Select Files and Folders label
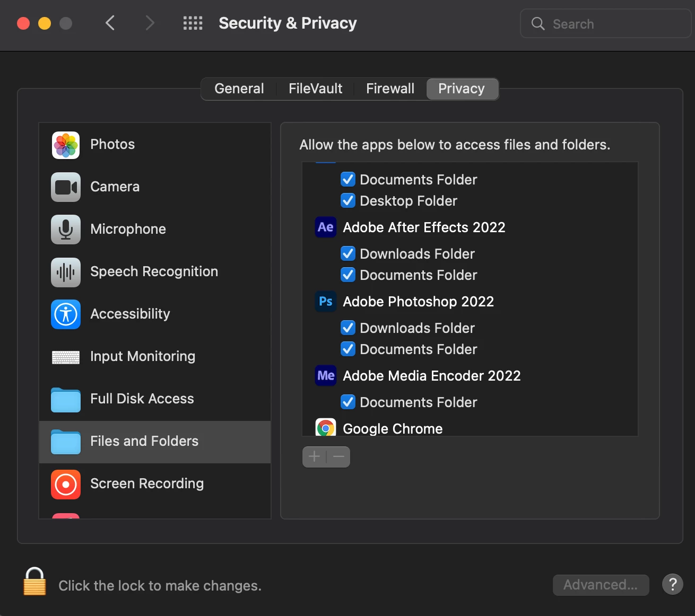The height and width of the screenshot is (616, 695). coord(144,441)
